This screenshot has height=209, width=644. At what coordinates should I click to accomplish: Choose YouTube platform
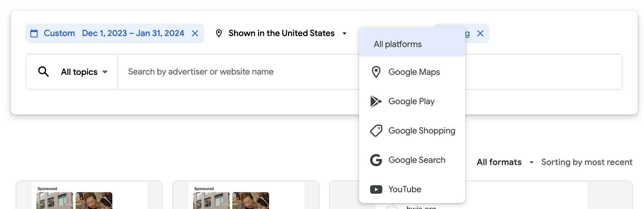(412, 189)
